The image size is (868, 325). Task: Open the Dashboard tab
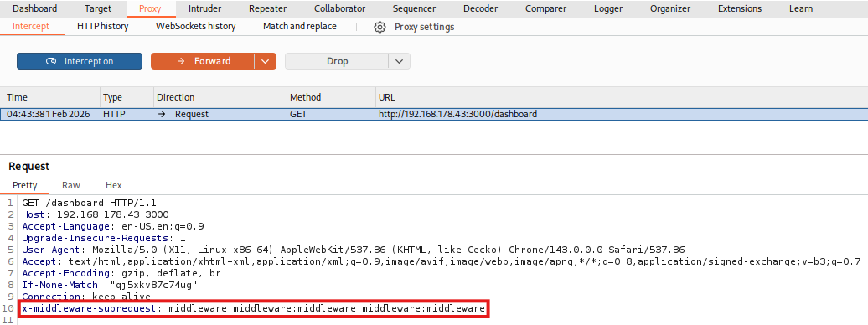click(x=35, y=8)
